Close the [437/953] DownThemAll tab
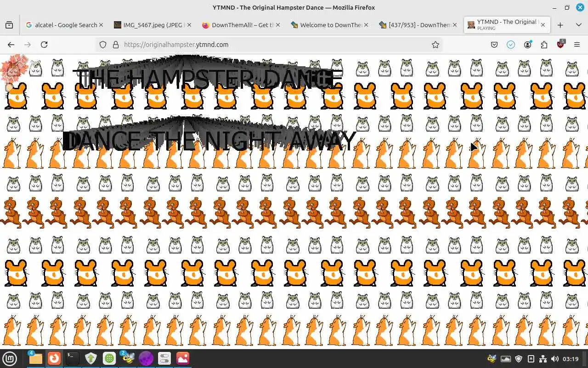 point(455,25)
